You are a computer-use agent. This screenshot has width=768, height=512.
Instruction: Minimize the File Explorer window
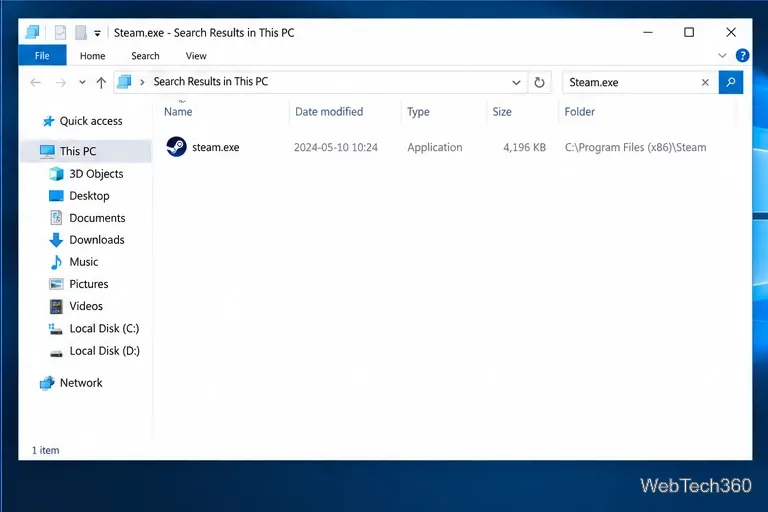point(648,32)
